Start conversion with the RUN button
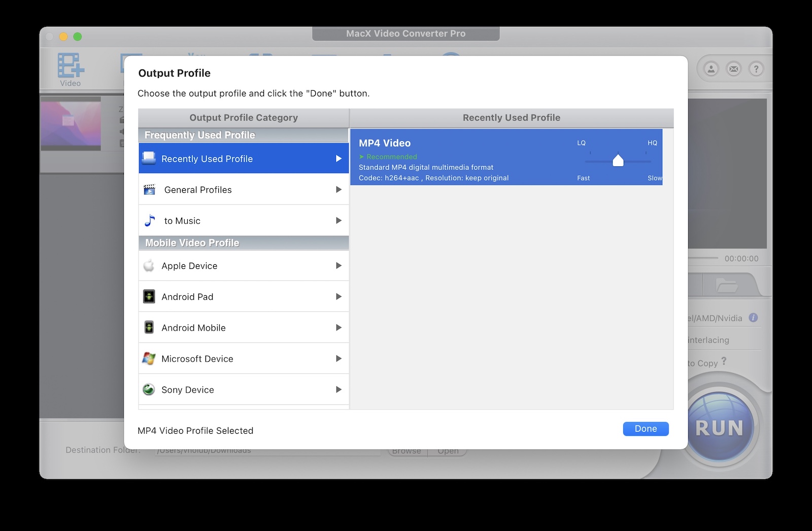This screenshot has height=531, width=812. 719,428
